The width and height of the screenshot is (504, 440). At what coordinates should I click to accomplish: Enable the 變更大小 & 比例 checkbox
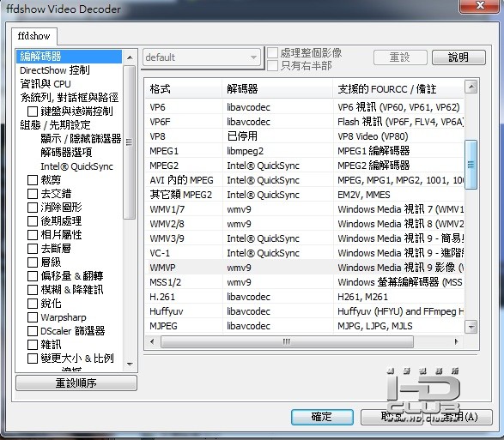pyautogui.click(x=33, y=359)
